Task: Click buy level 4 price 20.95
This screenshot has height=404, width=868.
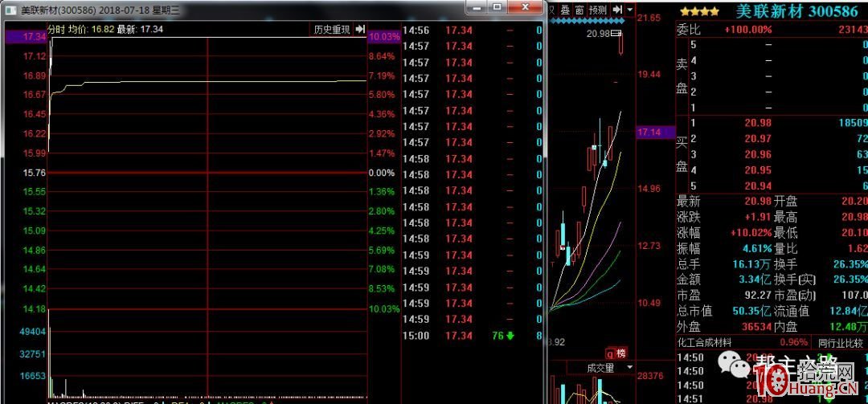Action: [x=758, y=170]
